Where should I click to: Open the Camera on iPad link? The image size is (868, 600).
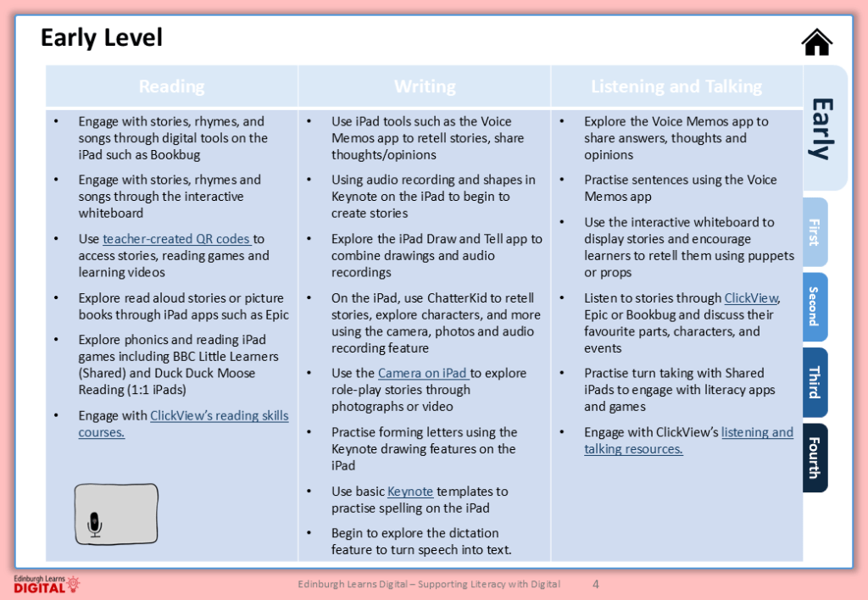coord(421,373)
